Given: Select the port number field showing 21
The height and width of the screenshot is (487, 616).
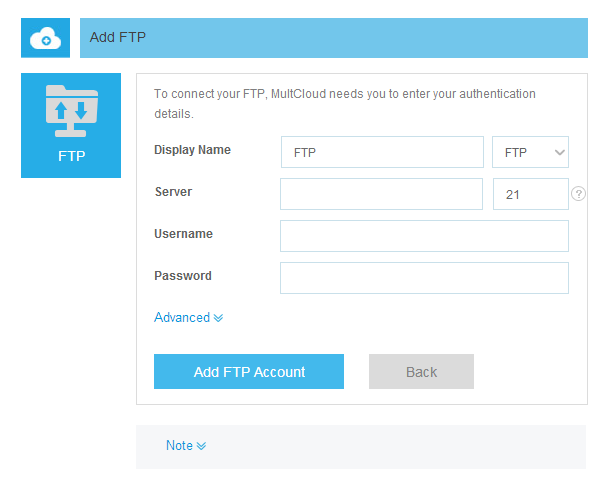Looking at the screenshot, I should pos(530,194).
